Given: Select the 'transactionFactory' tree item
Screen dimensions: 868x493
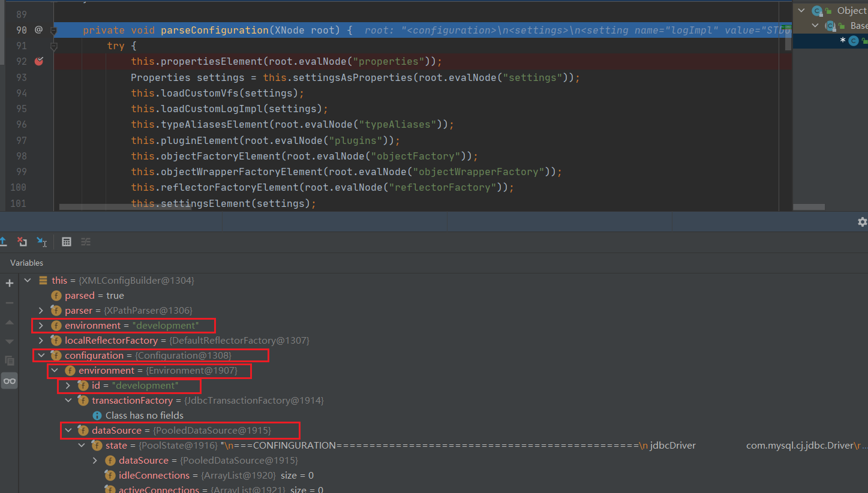Looking at the screenshot, I should pos(133,400).
